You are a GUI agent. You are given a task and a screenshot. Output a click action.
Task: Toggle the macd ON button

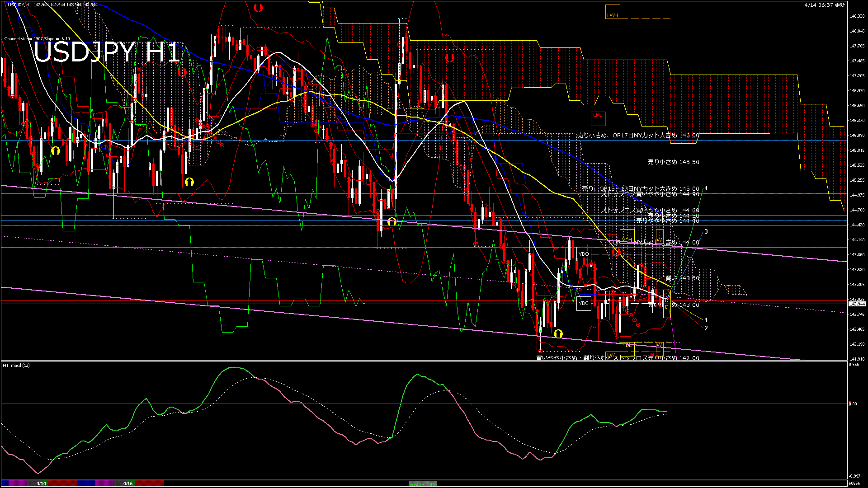pyautogui.click(x=423, y=484)
